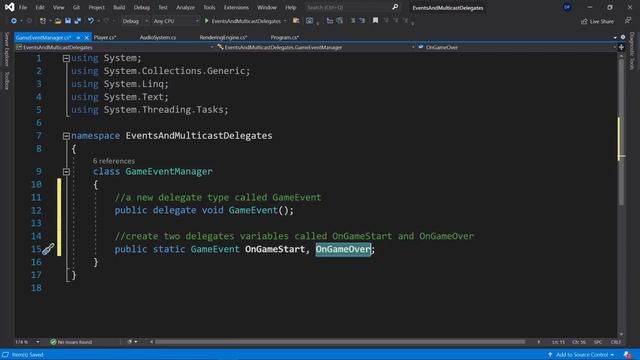Click the highlighted OnGameOver identifier
Viewport: 640px width, 360px height.
[343, 249]
